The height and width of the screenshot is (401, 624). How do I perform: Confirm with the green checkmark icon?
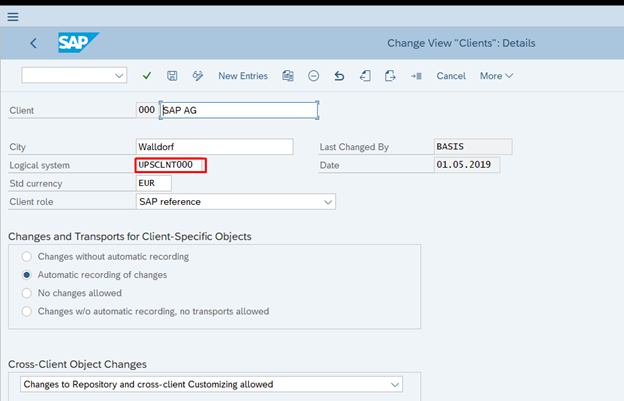click(x=147, y=76)
